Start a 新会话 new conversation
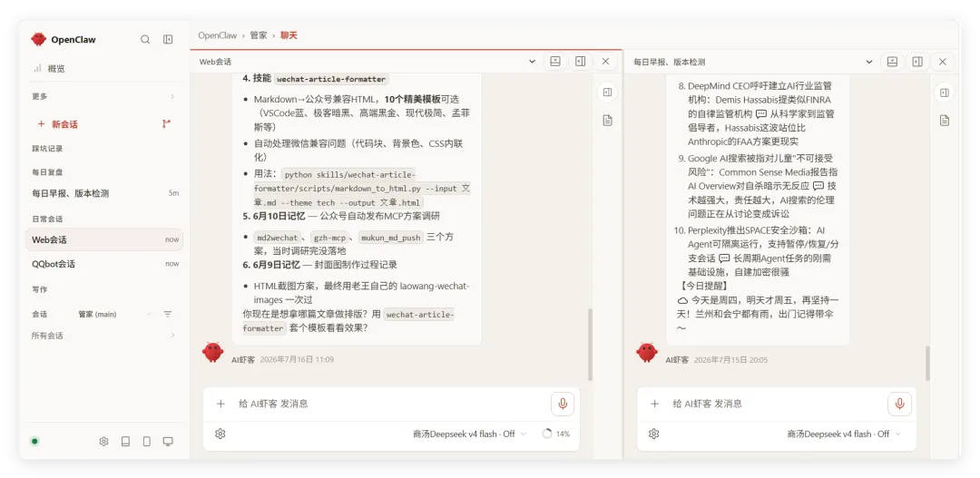This screenshot has width=980, height=478. tap(57, 124)
